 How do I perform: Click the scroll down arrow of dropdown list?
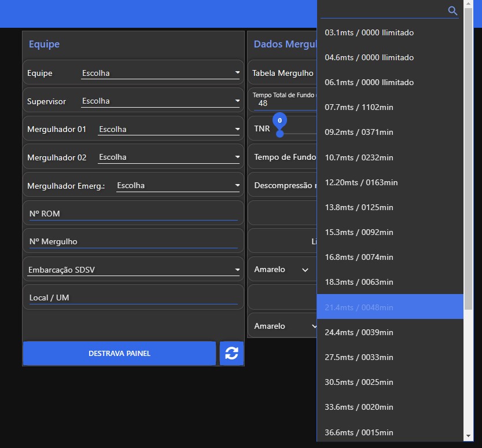(468, 436)
